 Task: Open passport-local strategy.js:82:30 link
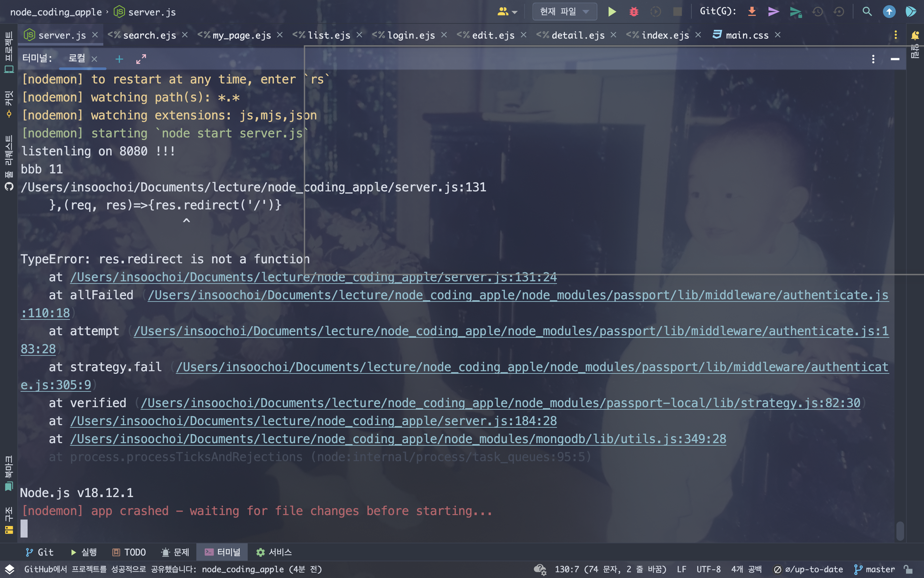[501, 403]
